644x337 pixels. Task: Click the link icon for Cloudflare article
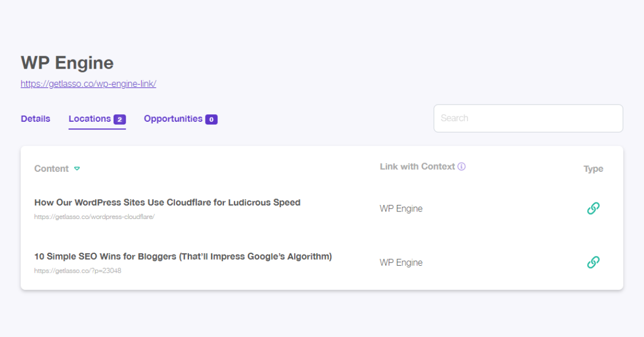[x=593, y=208]
